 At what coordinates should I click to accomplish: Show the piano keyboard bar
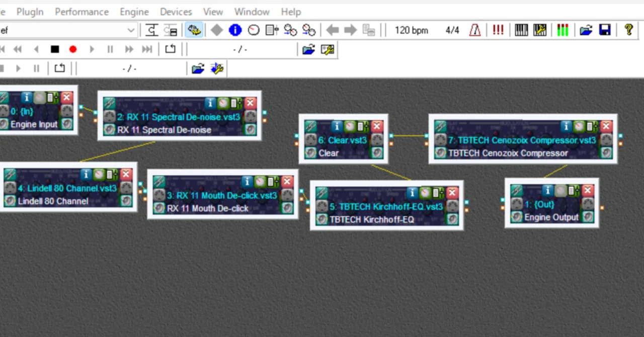pos(521,30)
